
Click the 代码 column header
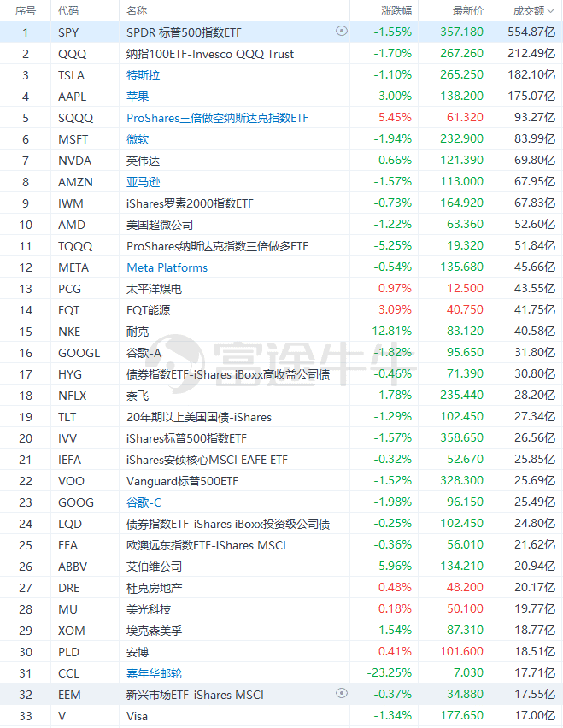[68, 10]
